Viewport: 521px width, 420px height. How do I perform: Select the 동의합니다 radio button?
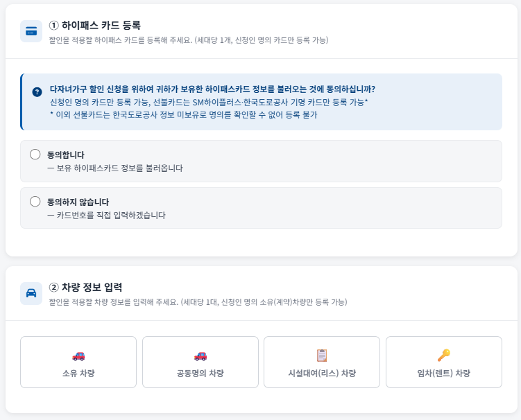35,155
